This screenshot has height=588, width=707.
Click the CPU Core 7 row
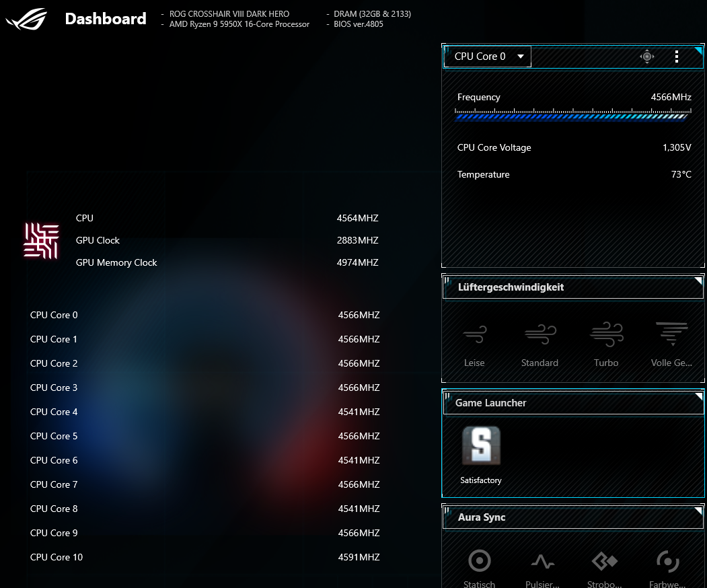click(x=204, y=484)
